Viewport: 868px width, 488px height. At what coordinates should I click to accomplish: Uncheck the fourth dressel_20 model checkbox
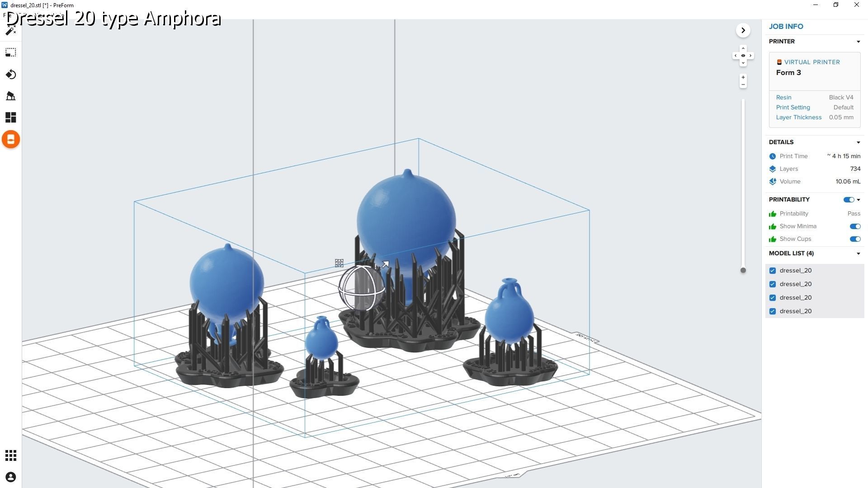pos(772,311)
